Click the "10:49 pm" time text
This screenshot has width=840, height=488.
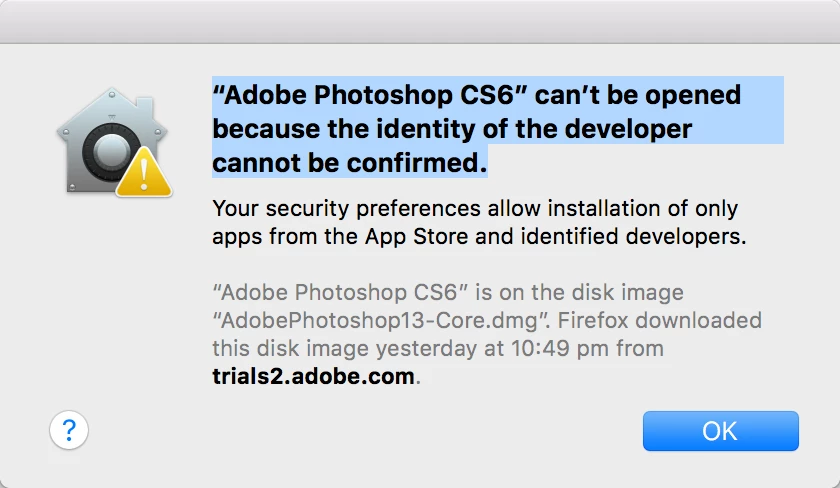point(559,348)
